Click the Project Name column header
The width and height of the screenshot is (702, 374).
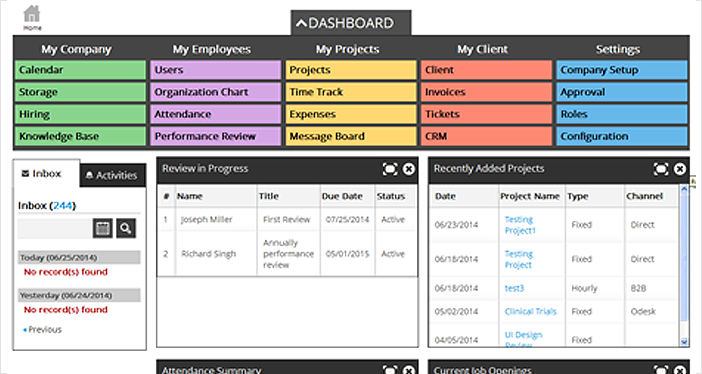coord(530,196)
